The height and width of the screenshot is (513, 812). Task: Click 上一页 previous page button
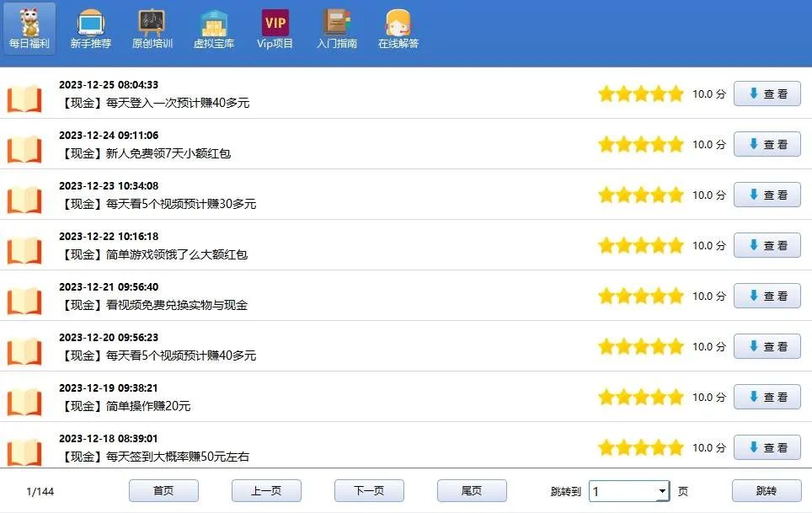click(266, 490)
